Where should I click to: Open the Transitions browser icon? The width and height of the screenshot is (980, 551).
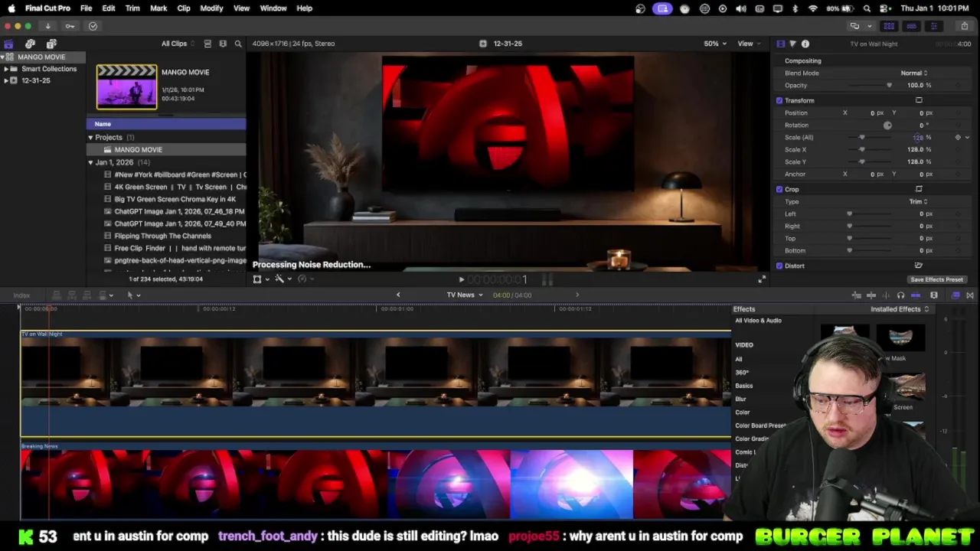click(x=970, y=295)
